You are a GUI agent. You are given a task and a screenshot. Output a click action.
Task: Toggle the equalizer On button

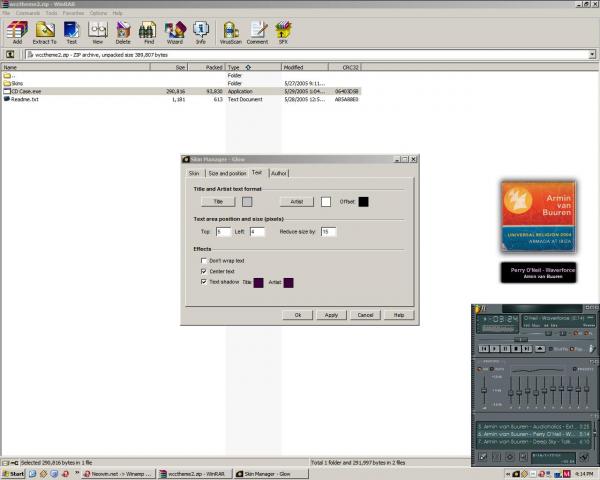(483, 369)
